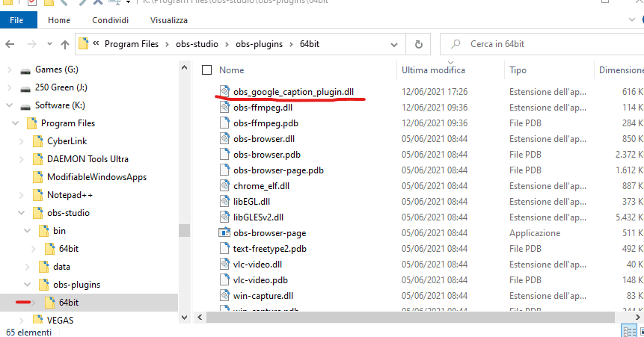644x337 pixels.
Task: Click the refresh button beside address bar
Action: 419,44
